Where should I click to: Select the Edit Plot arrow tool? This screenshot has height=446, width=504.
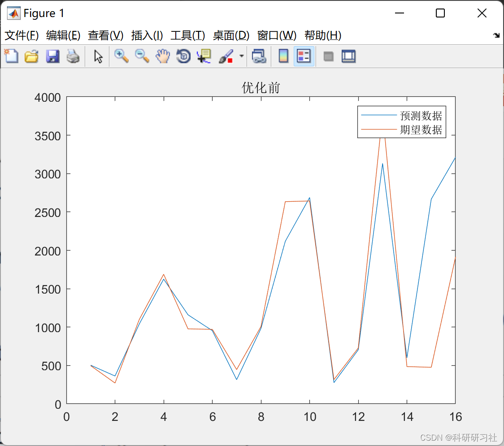pos(98,56)
